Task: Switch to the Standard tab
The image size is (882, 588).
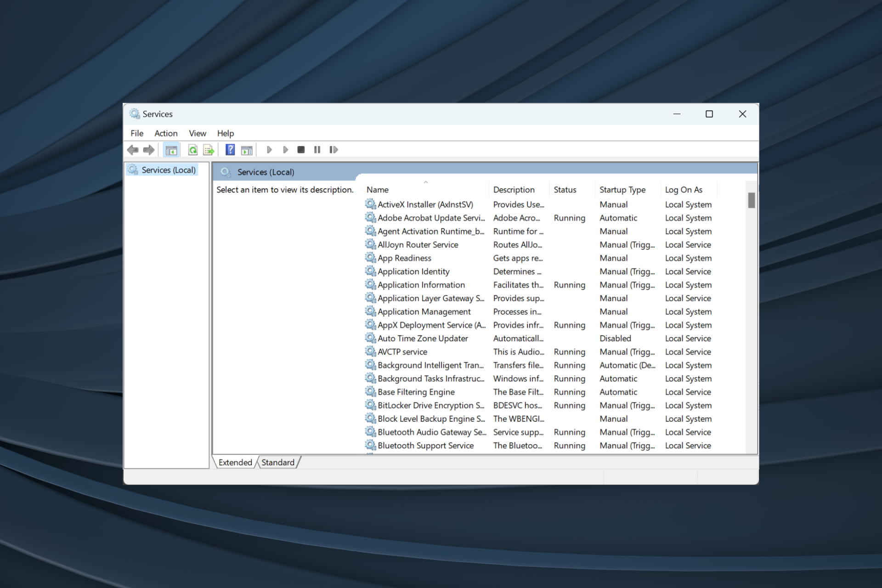Action: coord(277,462)
